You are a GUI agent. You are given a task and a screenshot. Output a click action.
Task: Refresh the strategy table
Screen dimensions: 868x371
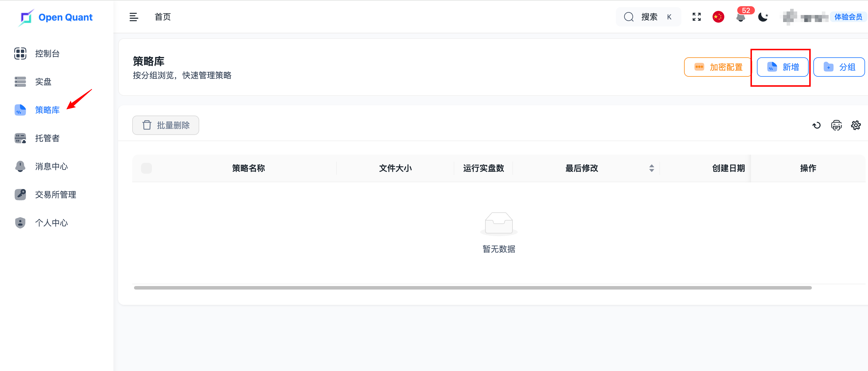(817, 125)
